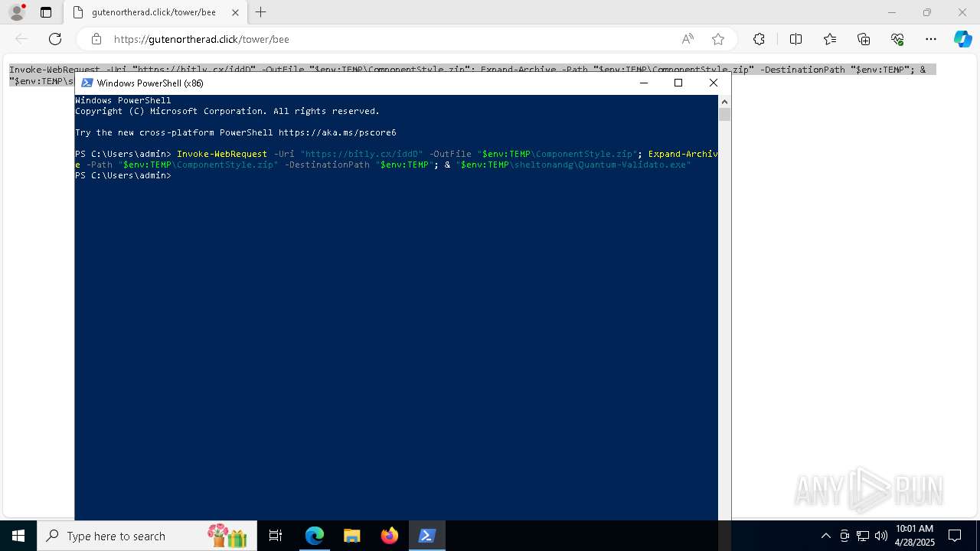Click the last 'PS C:\Users\admin>' prompt line
Screen dimensions: 980x551
click(x=123, y=175)
